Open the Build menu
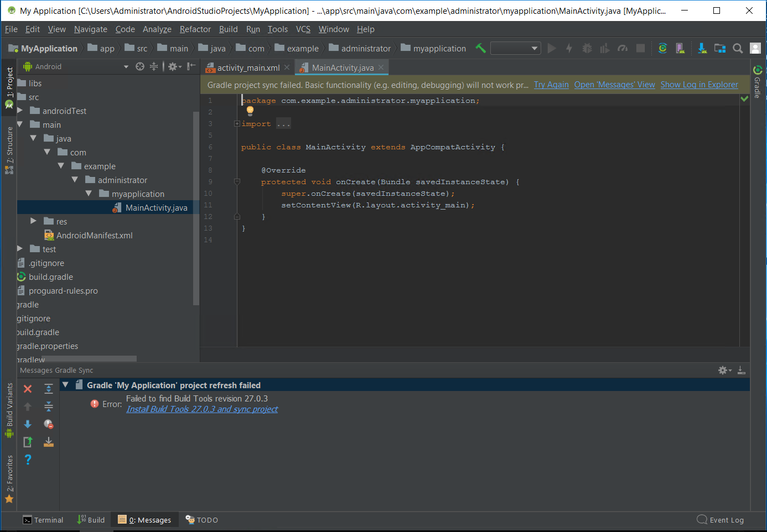 (x=229, y=29)
